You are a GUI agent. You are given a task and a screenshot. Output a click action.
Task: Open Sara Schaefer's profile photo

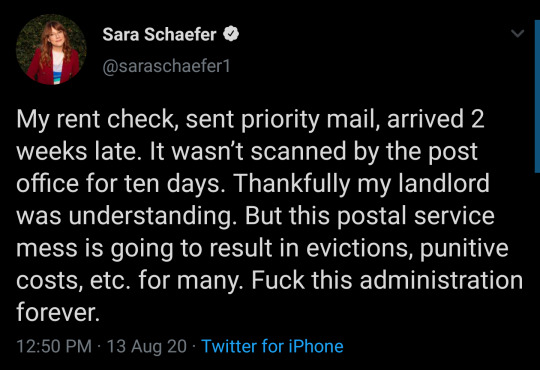coord(51,49)
